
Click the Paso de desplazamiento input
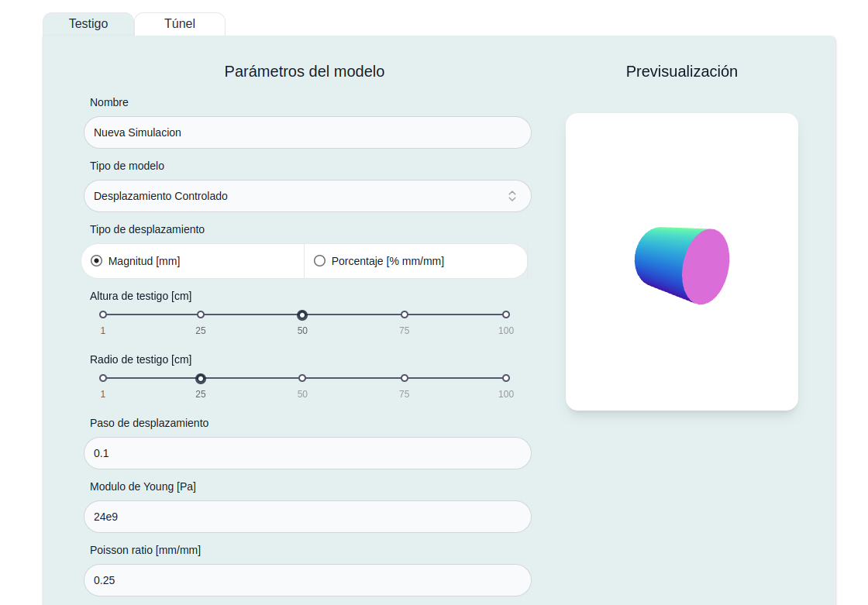(307, 453)
